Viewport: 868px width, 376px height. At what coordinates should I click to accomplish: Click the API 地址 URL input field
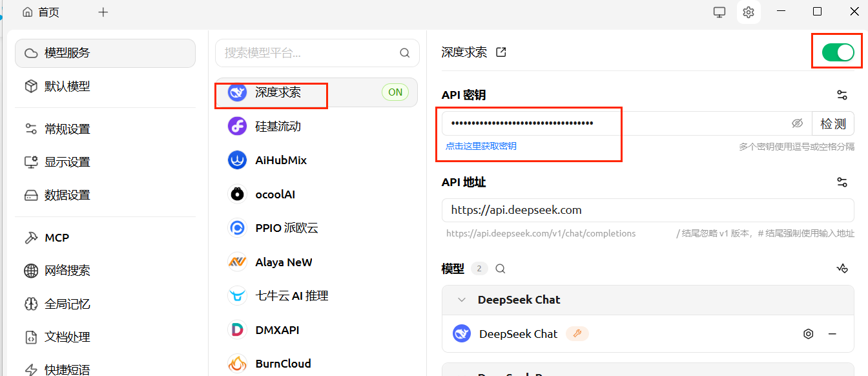648,210
